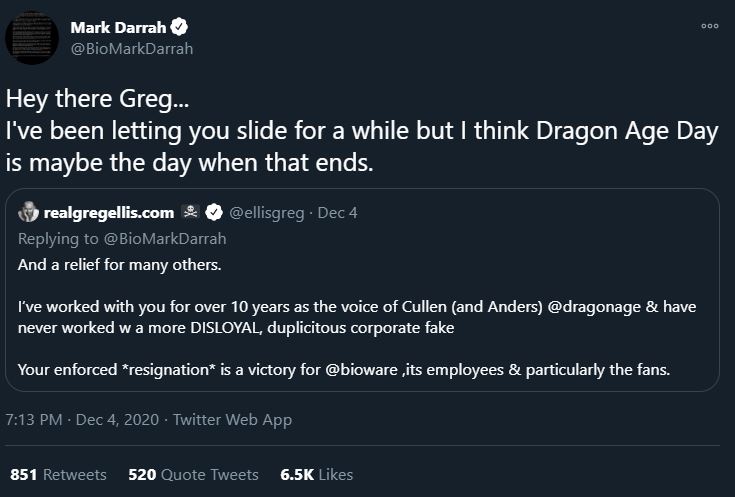The height and width of the screenshot is (497, 735).
Task: Click the skull and crossbones emoji icon
Action: [190, 212]
